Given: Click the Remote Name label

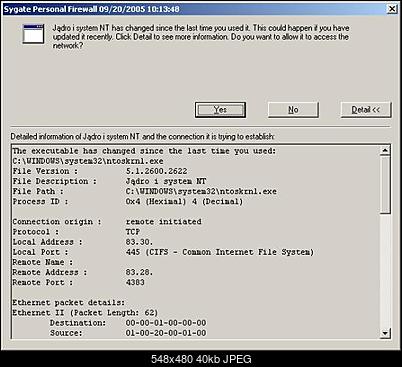Looking at the screenshot, I should pos(43,262).
